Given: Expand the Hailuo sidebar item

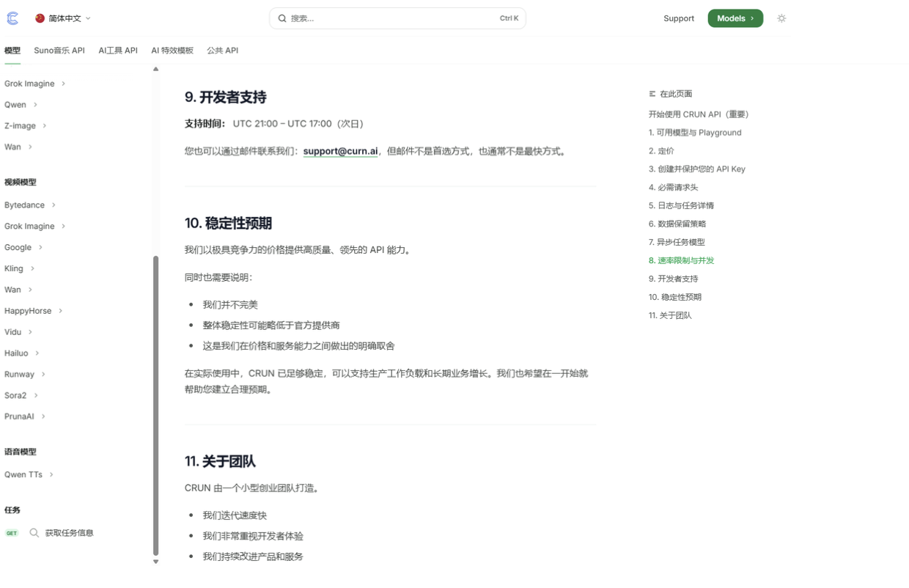Looking at the screenshot, I should coord(22,353).
